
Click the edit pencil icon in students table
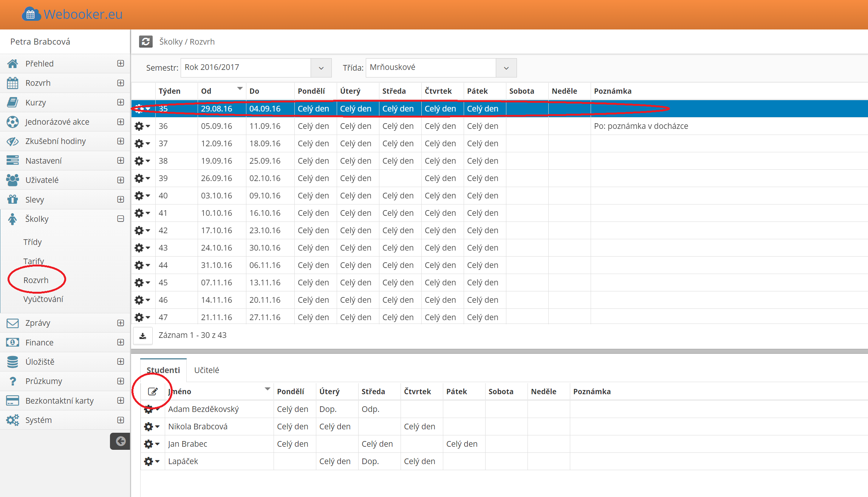[153, 392]
